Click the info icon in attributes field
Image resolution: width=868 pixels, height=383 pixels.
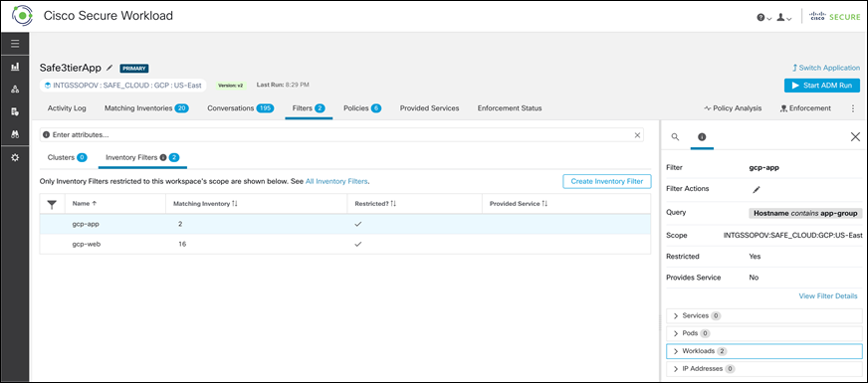(x=46, y=135)
